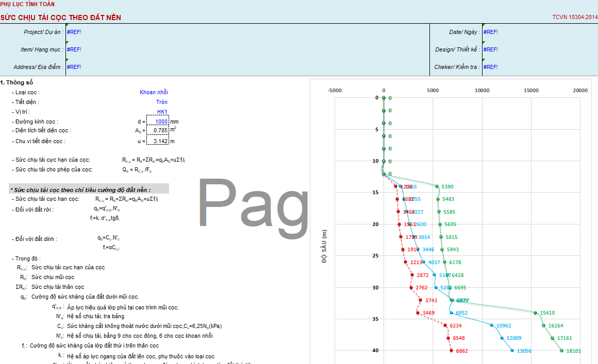Image resolution: width=598 pixels, height=364 pixels.
Task: Select the red data label 3743
Action: [x=431, y=300]
